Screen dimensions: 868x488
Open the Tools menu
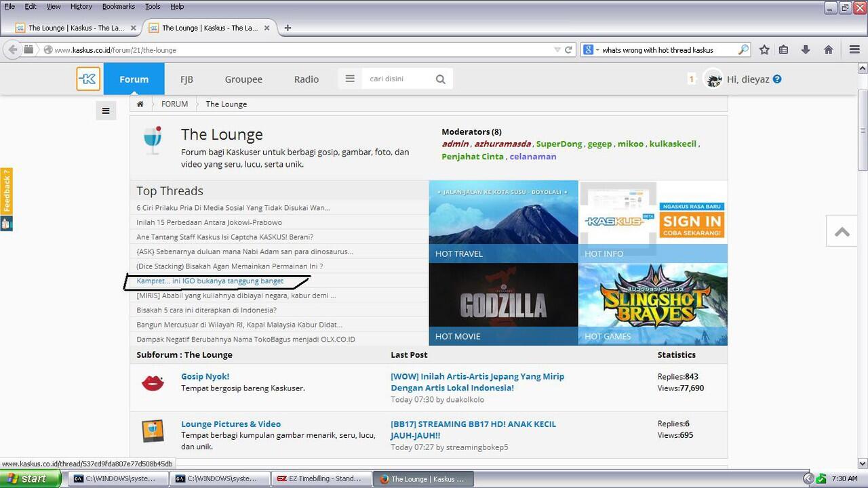153,6
